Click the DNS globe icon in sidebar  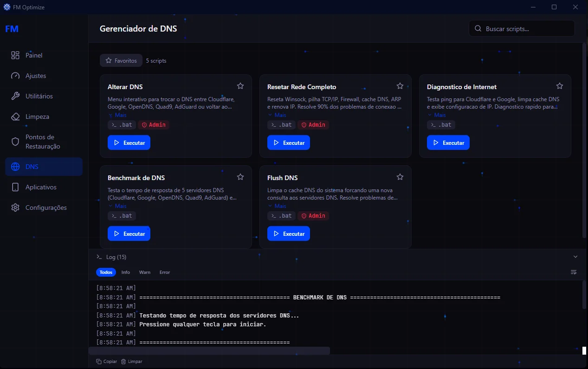[x=15, y=167]
